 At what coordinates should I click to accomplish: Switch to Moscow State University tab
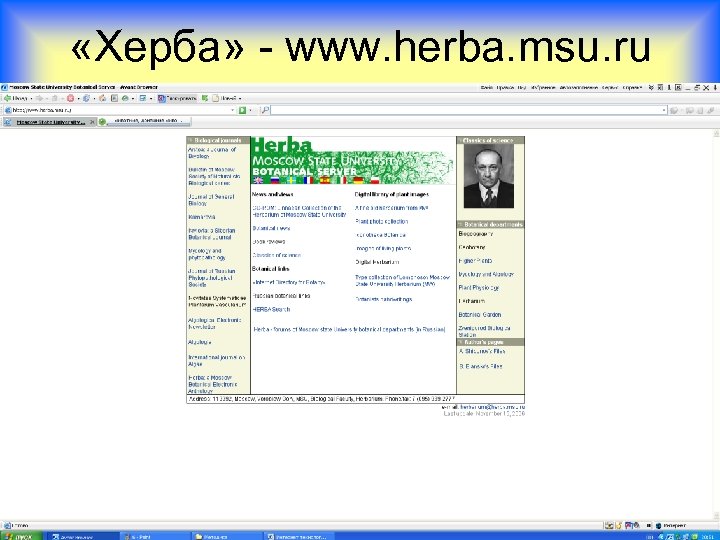pyautogui.click(x=51, y=122)
